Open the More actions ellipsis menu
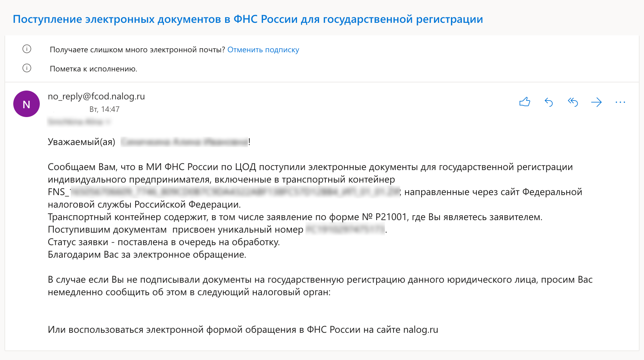644x360 pixels. click(x=620, y=102)
